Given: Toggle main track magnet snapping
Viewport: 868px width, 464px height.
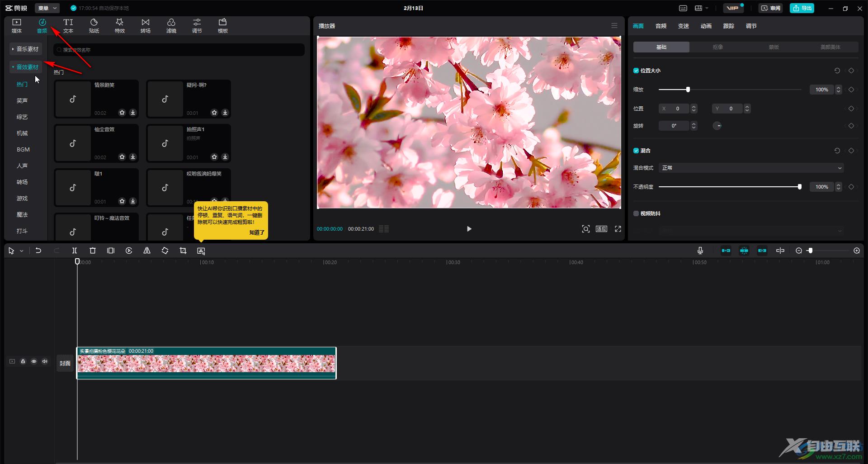Looking at the screenshot, I should [x=726, y=251].
